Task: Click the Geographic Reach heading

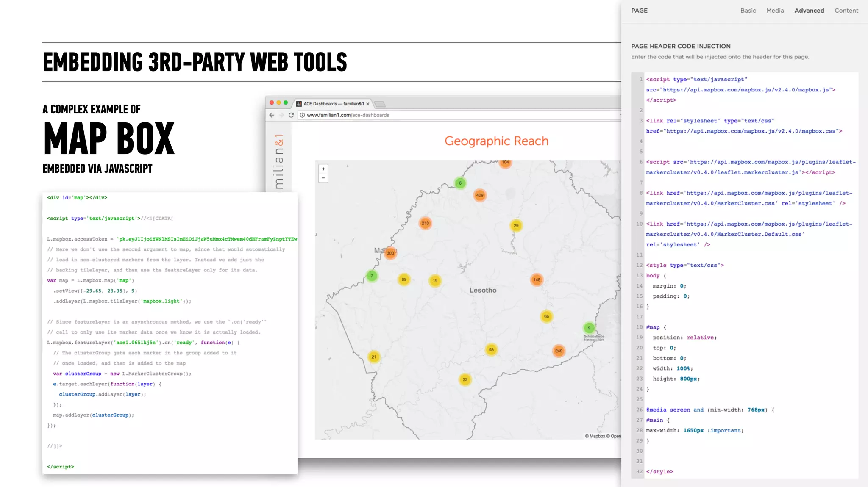Action: (x=496, y=141)
